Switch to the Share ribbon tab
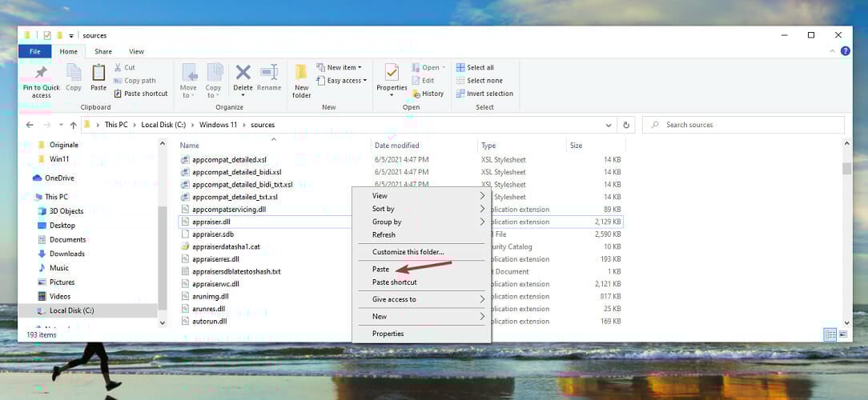This screenshot has width=868, height=400. [103, 51]
